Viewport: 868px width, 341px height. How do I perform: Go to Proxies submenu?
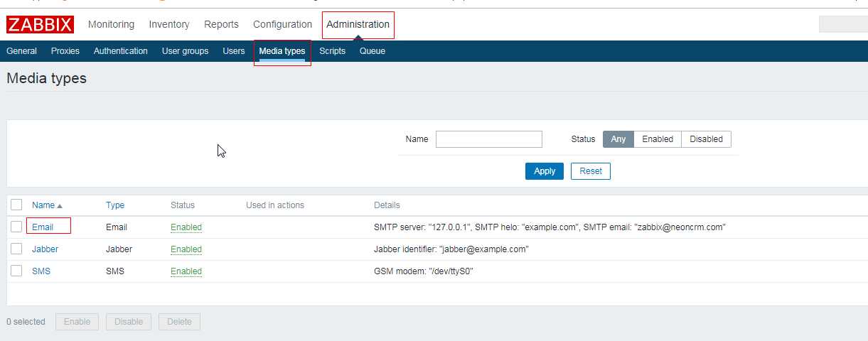tap(65, 51)
